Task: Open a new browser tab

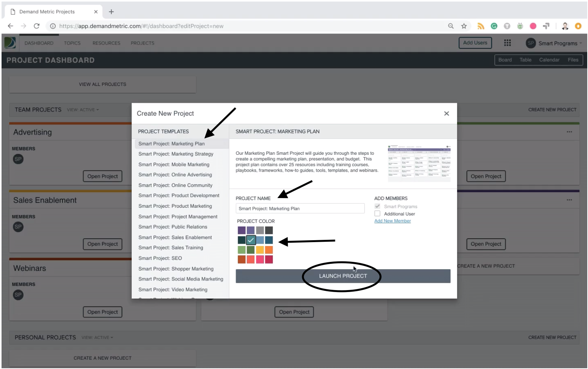Action: click(x=111, y=12)
